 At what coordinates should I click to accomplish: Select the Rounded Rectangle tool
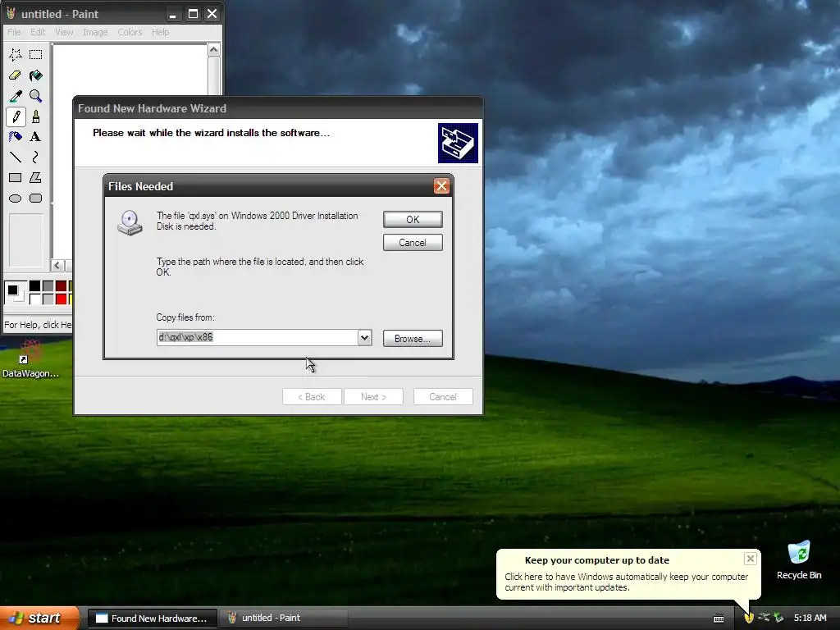[x=35, y=199]
